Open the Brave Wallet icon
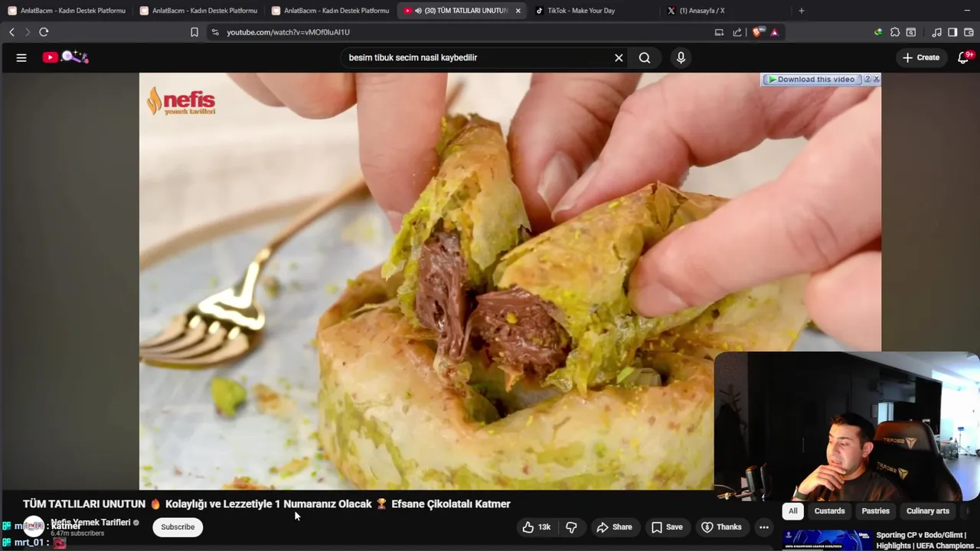980x551 pixels. (x=969, y=32)
